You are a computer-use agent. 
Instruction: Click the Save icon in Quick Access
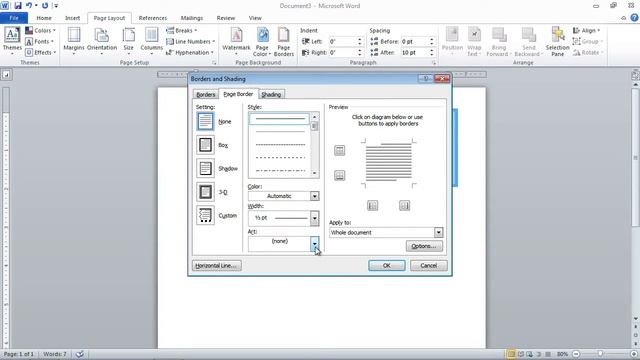(18, 6)
